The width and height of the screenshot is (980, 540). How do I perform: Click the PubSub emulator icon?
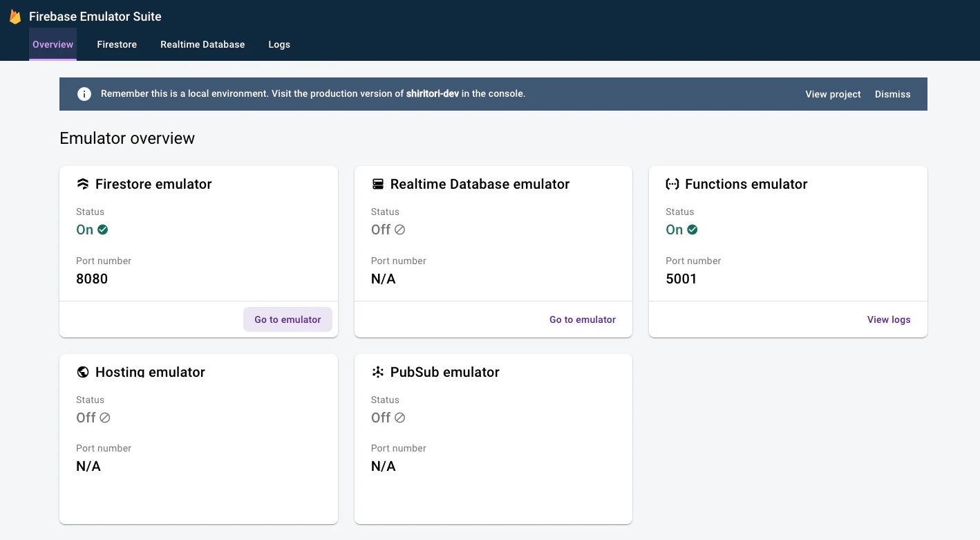coord(377,372)
